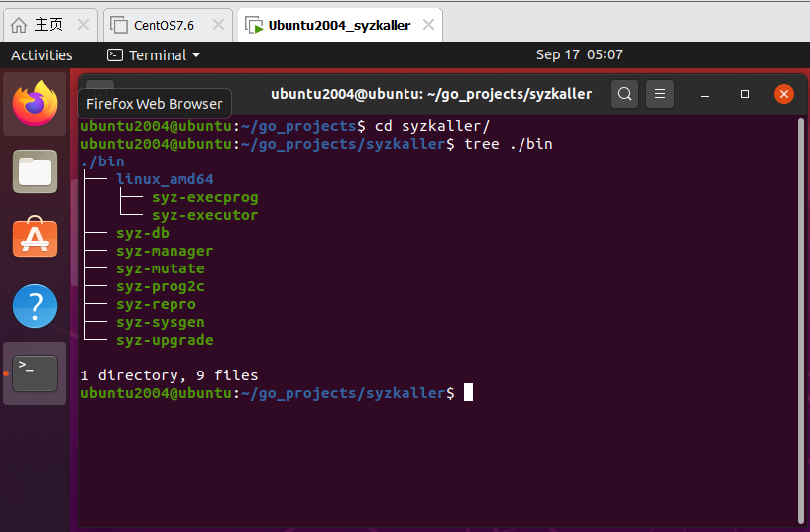The width and height of the screenshot is (810, 532).
Task: Launch Ubuntu Software from the dock
Action: click(35, 239)
